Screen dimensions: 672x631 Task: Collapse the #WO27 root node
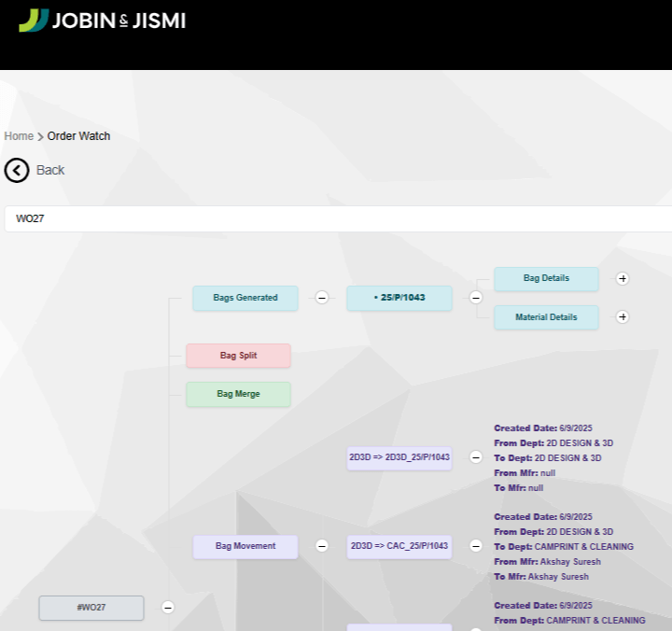tap(168, 607)
